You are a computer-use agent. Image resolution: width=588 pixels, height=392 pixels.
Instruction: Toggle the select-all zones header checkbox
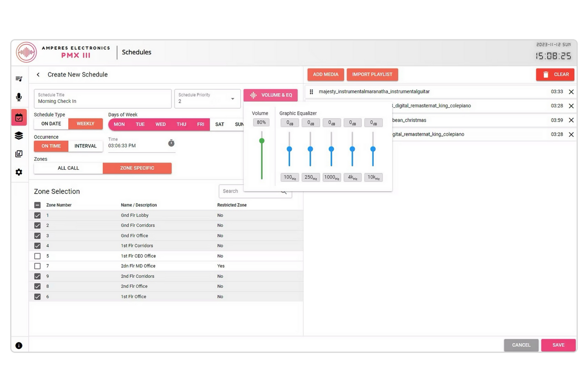click(37, 205)
